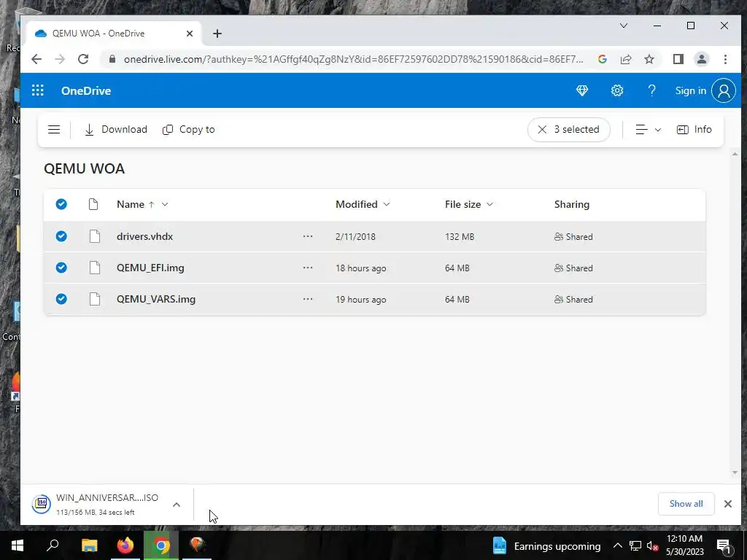
Task: Reload the page
Action: click(83, 59)
